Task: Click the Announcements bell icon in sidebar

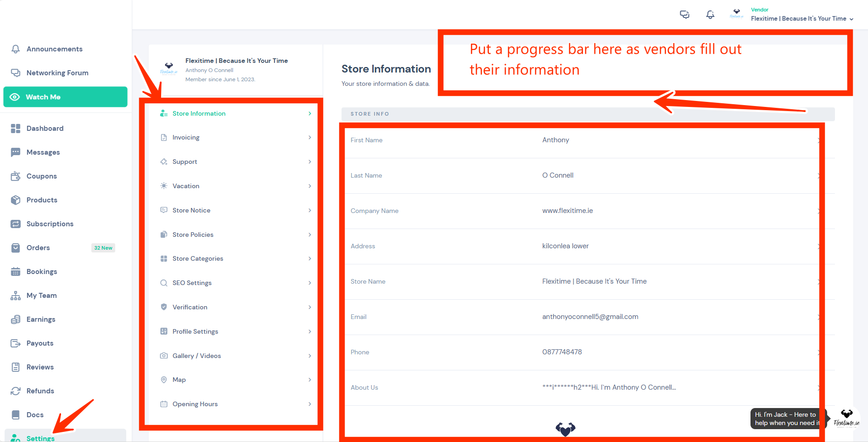Action: point(16,49)
